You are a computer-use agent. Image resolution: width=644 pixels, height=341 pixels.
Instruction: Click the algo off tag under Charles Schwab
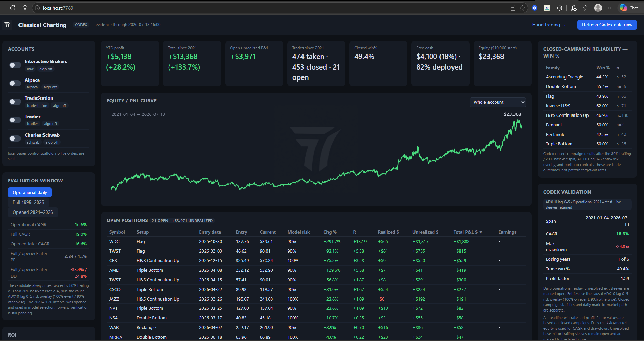click(52, 142)
